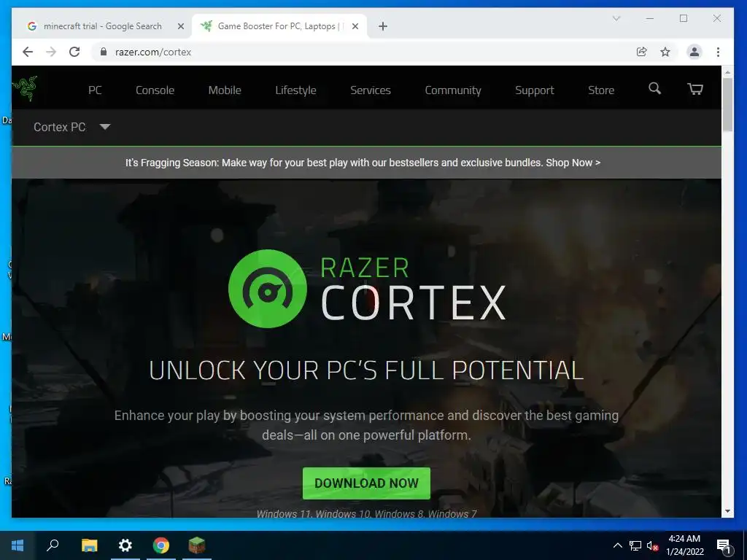Open the Mobile navigation menu
Viewport: 747px width, 560px height.
point(225,90)
